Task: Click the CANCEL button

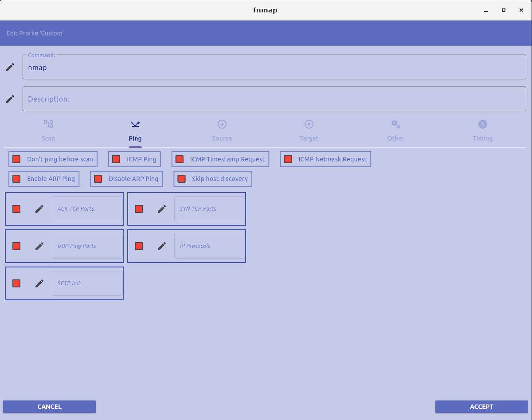Action: click(49, 407)
